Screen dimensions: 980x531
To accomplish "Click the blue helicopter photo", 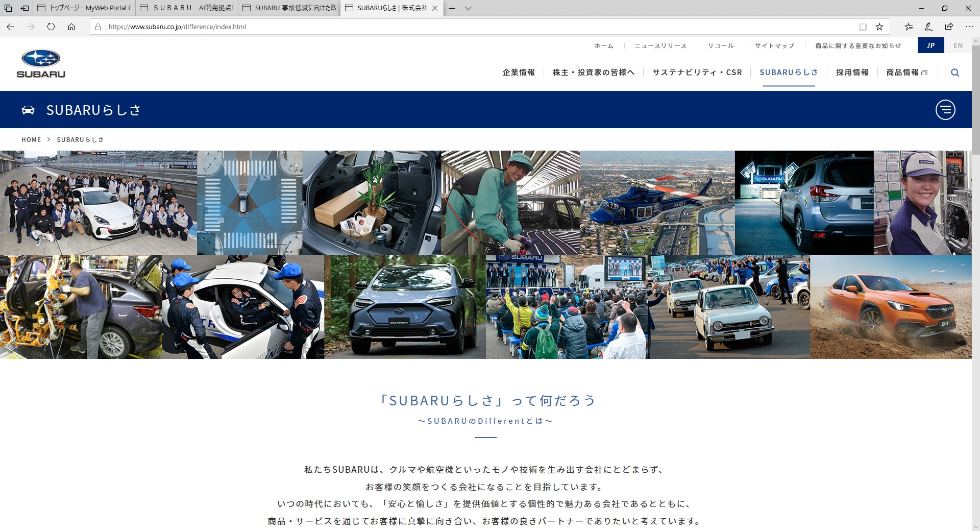I will click(x=657, y=203).
